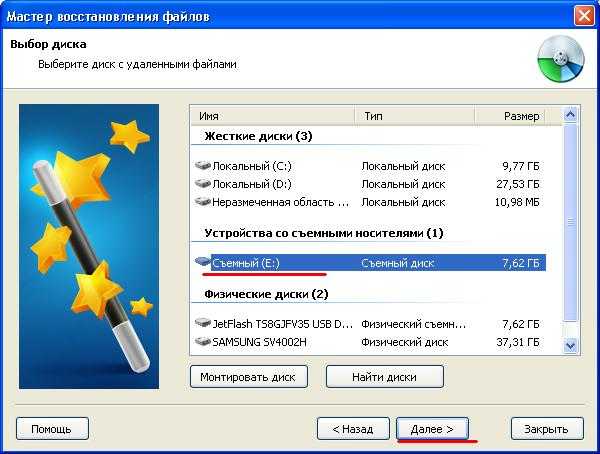
Task: Click the 9,77 ГБ size value
Action: click(x=520, y=166)
